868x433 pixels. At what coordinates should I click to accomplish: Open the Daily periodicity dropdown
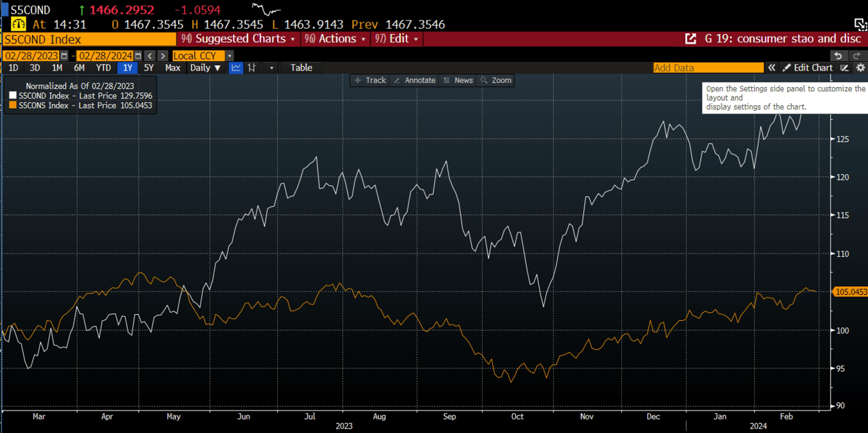point(205,68)
